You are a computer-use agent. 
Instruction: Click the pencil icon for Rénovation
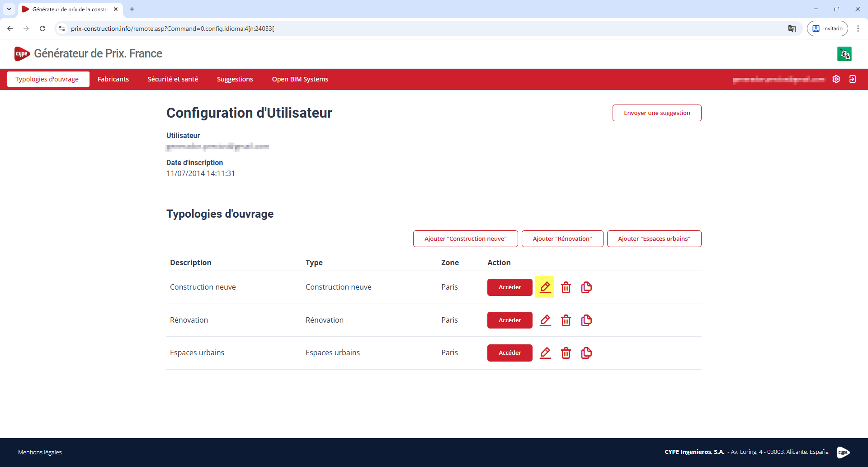click(545, 320)
